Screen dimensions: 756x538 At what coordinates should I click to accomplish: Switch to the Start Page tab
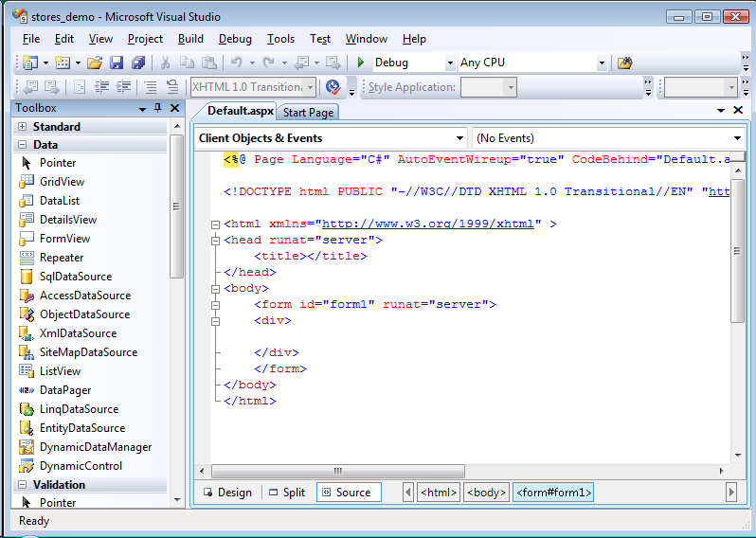[308, 113]
